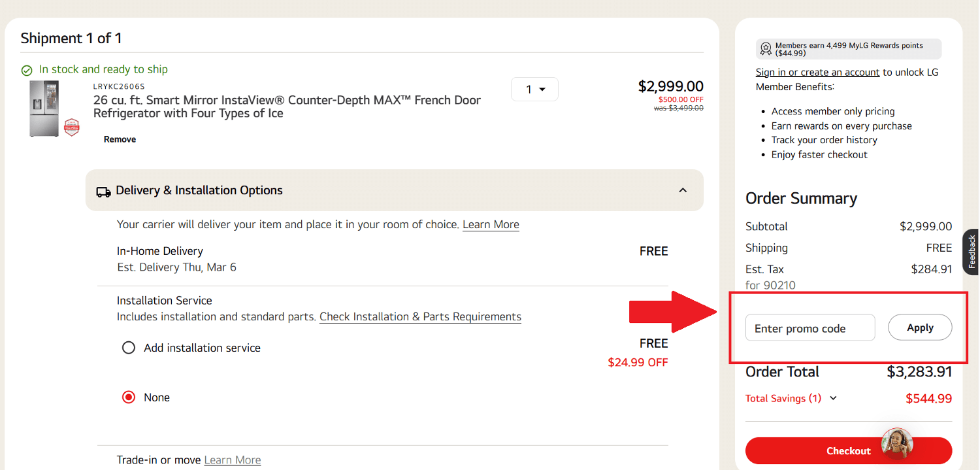Viewport: 980px width, 470px height.
Task: Click Learn More about trade-in or move
Action: pyautogui.click(x=232, y=460)
